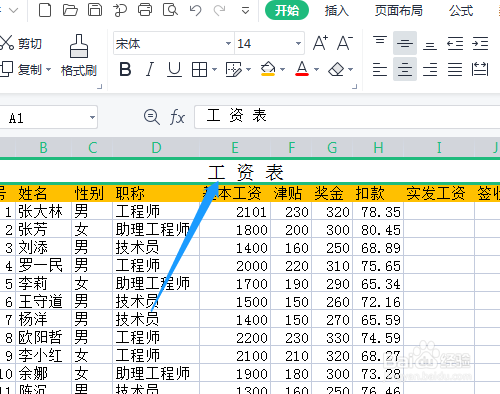Open the font size 14 dropdown
The height and width of the screenshot is (394, 500).
click(x=298, y=44)
